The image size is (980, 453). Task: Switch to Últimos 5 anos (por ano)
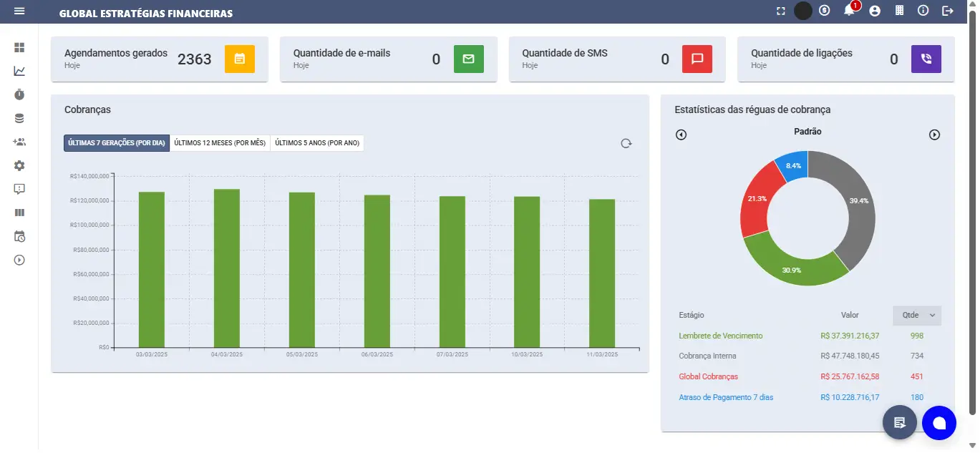click(317, 143)
